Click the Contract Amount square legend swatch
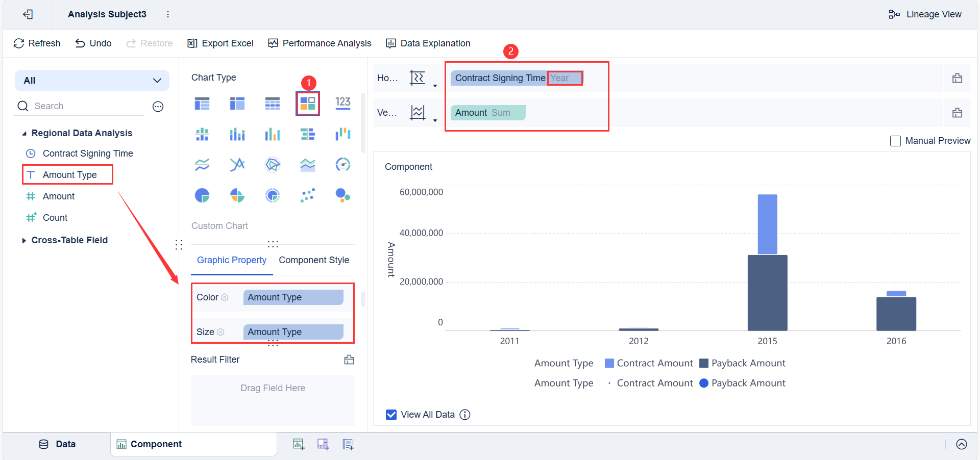Viewport: 980px width, 460px height. pos(609,363)
